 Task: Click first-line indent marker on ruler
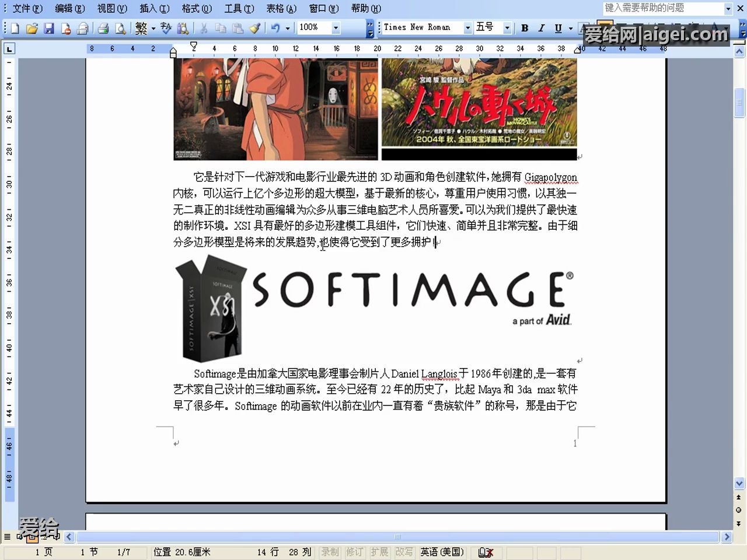[194, 45]
